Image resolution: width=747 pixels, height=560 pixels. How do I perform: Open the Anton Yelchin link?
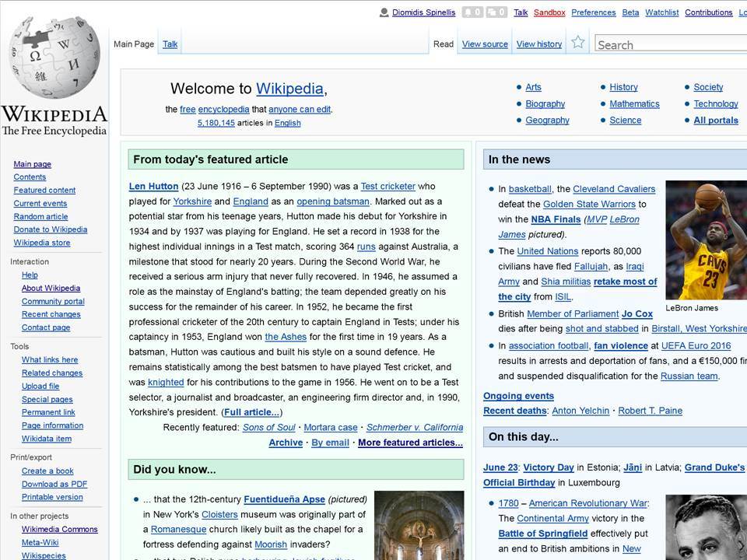580,411
